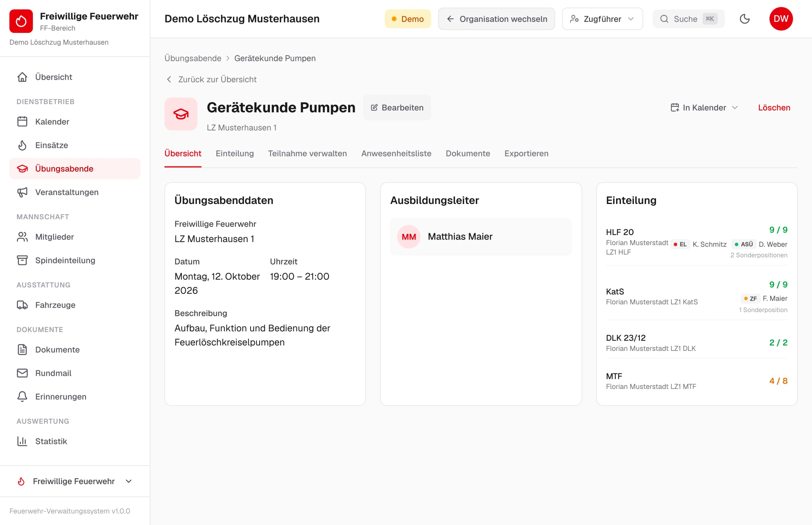Open Mitglieder people icon
812x525 pixels.
point(23,237)
